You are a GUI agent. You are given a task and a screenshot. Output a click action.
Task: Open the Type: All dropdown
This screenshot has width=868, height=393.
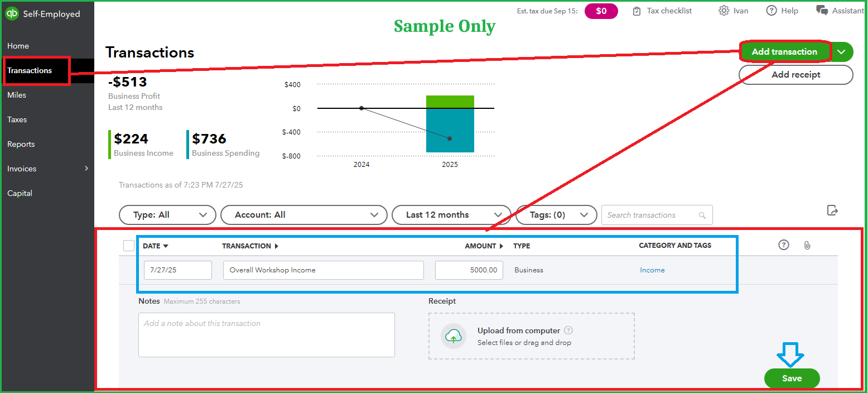[167, 215]
